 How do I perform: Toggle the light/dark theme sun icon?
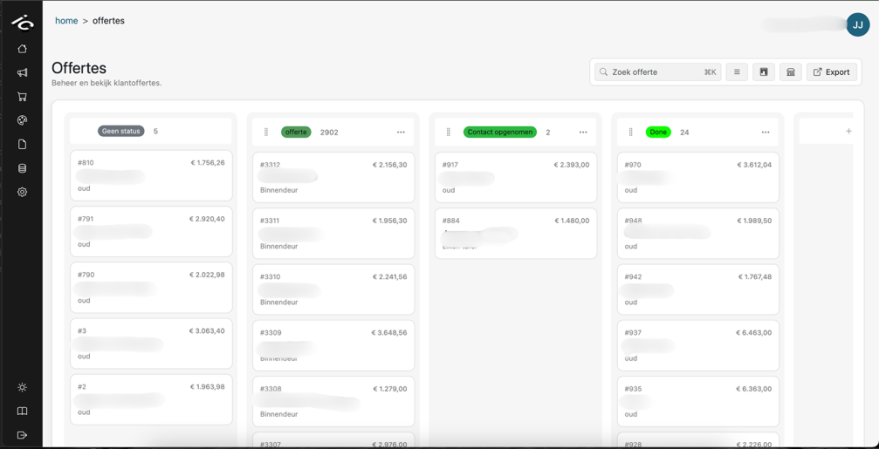tap(22, 387)
